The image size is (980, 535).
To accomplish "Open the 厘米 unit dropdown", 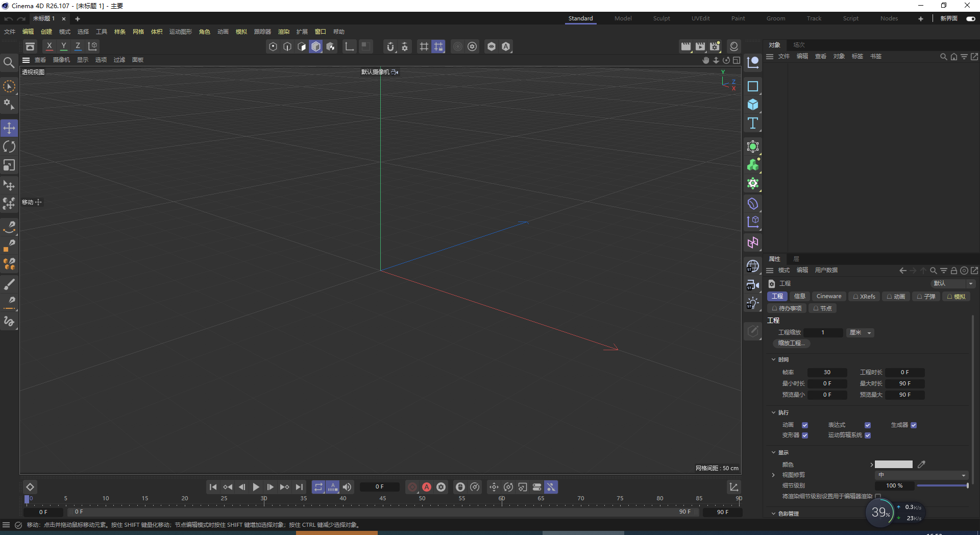I will pos(860,333).
